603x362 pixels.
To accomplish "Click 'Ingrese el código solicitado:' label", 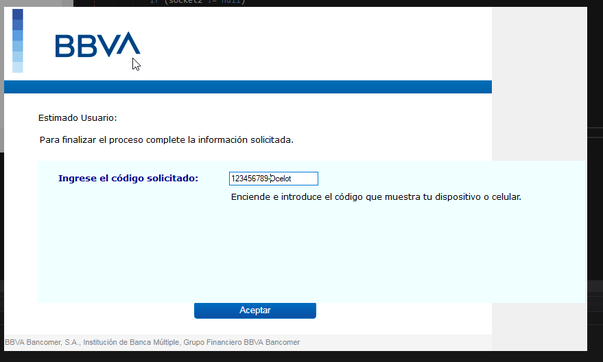I will (x=128, y=178).
